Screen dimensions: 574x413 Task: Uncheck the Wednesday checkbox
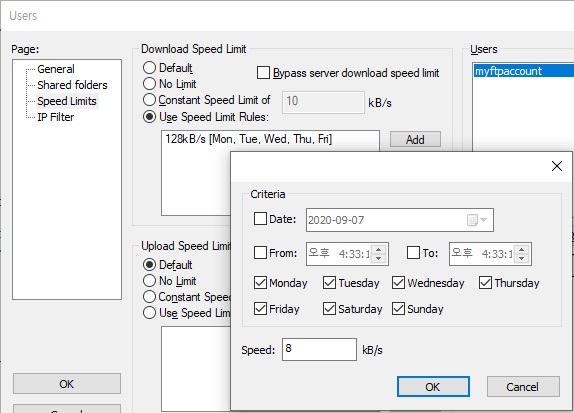(x=398, y=283)
